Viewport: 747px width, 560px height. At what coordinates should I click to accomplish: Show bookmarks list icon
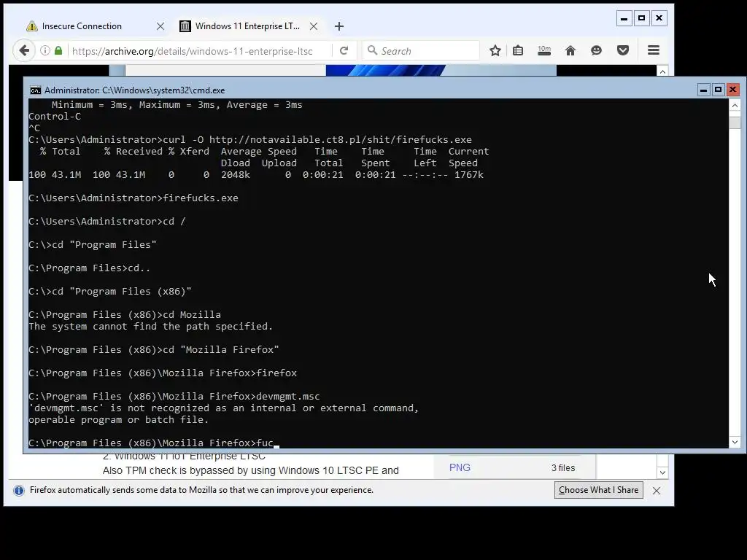[518, 50]
